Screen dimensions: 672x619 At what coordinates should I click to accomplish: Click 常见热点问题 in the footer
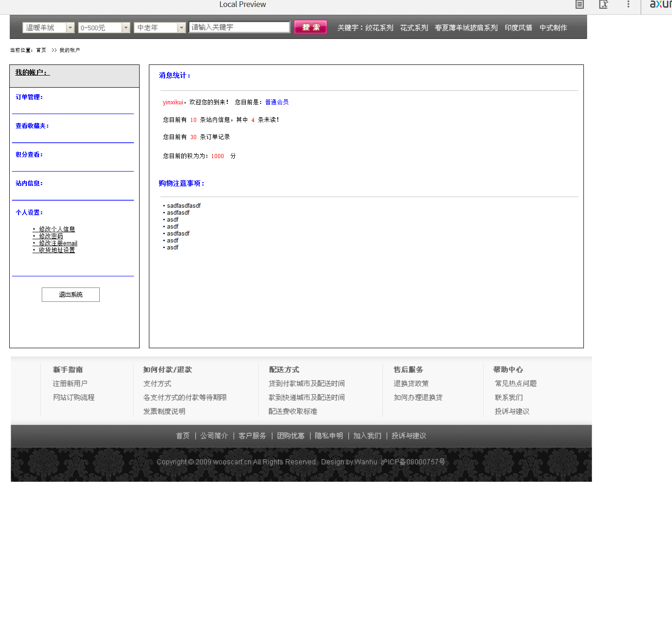tap(516, 383)
